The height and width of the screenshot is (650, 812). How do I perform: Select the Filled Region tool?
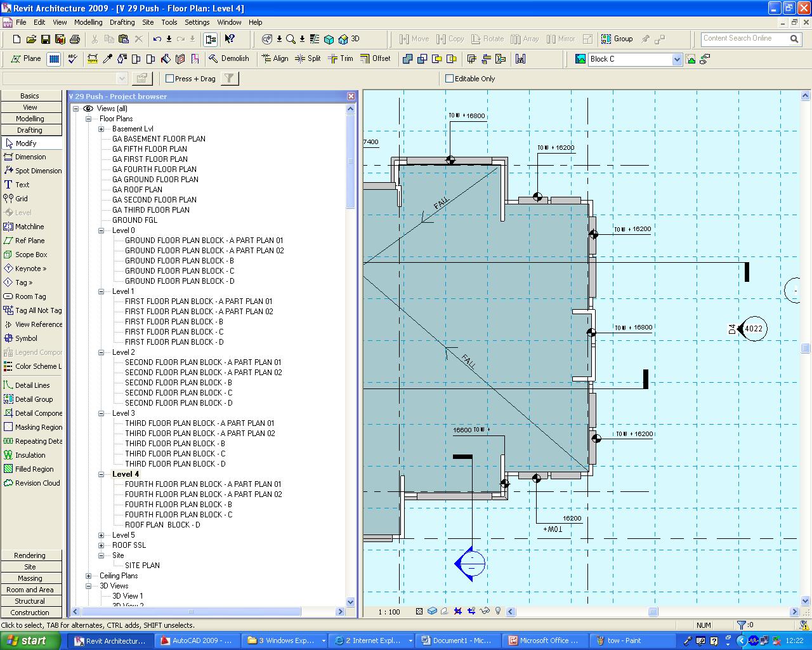tap(34, 469)
